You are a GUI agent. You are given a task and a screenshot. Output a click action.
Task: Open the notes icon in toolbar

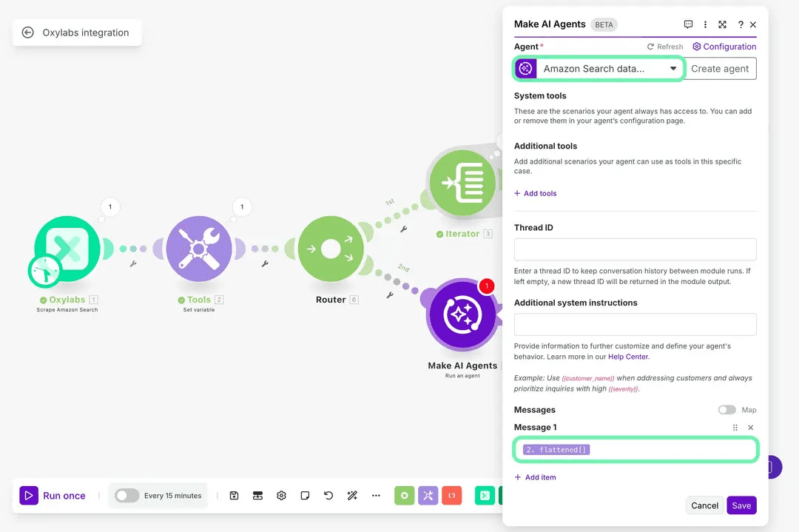(305, 496)
